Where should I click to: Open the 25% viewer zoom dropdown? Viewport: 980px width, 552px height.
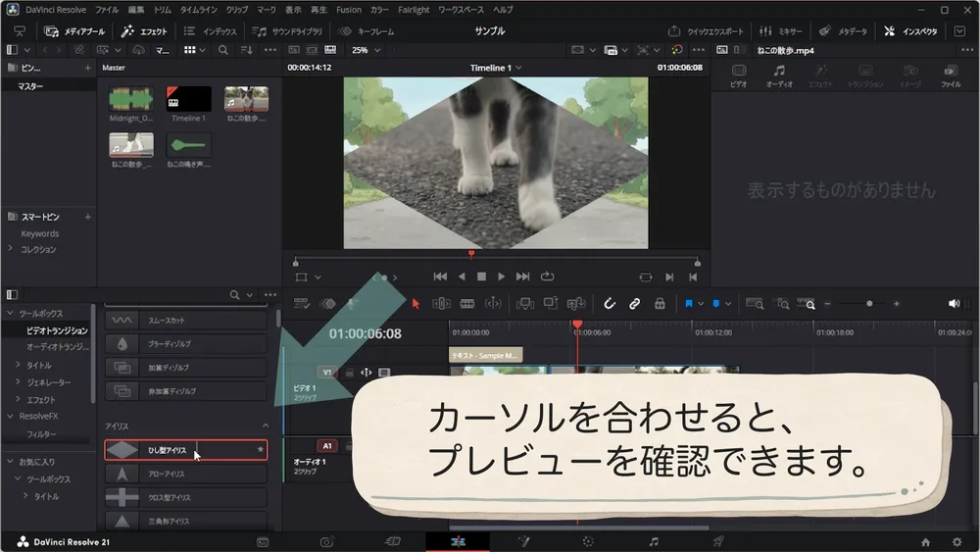coord(366,50)
